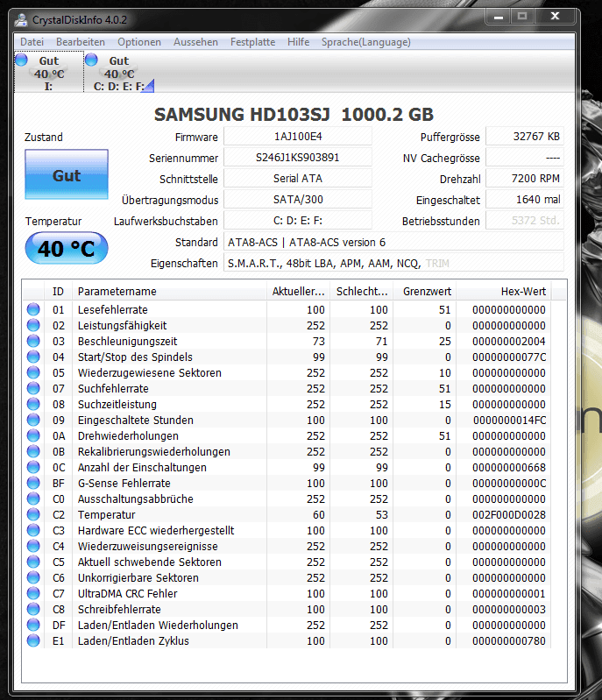Click hex value 0000000014FC
Screen dimensions: 602x700
[509, 421]
